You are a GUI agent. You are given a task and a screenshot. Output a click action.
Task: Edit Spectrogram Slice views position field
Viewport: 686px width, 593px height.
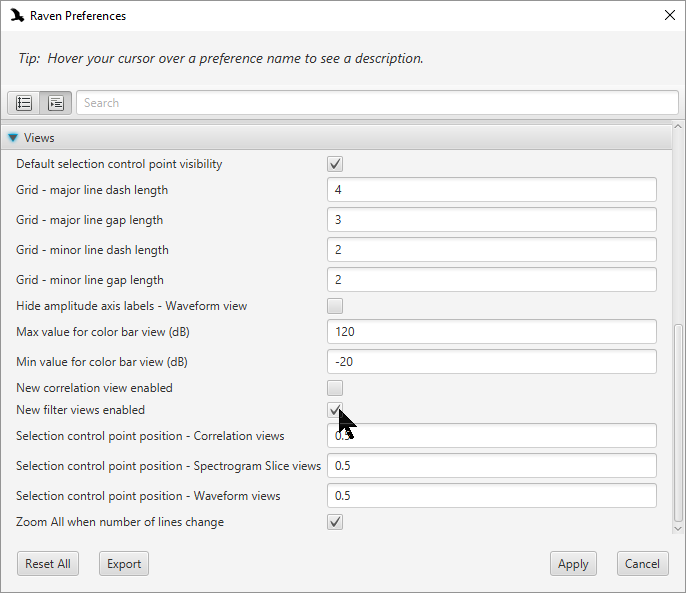[x=492, y=466]
